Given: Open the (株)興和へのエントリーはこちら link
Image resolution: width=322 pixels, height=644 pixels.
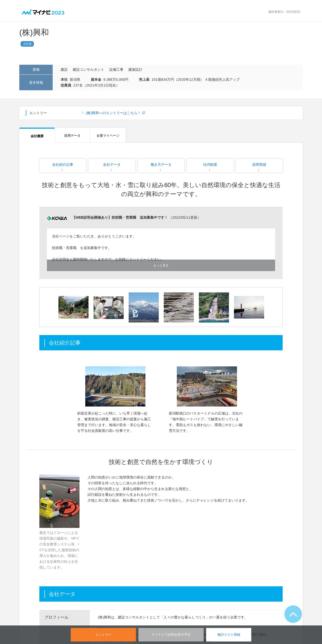Looking at the screenshot, I should pyautogui.click(x=113, y=113).
